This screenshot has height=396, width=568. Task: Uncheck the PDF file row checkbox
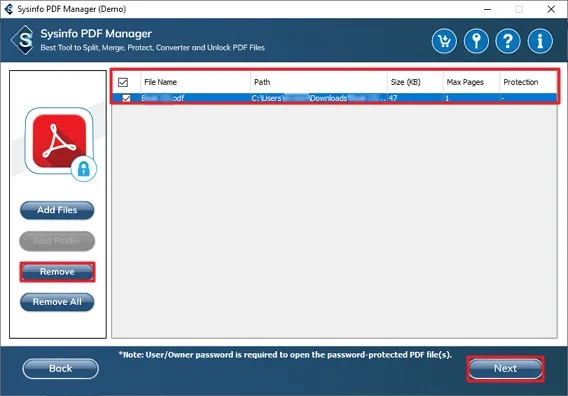tap(126, 98)
